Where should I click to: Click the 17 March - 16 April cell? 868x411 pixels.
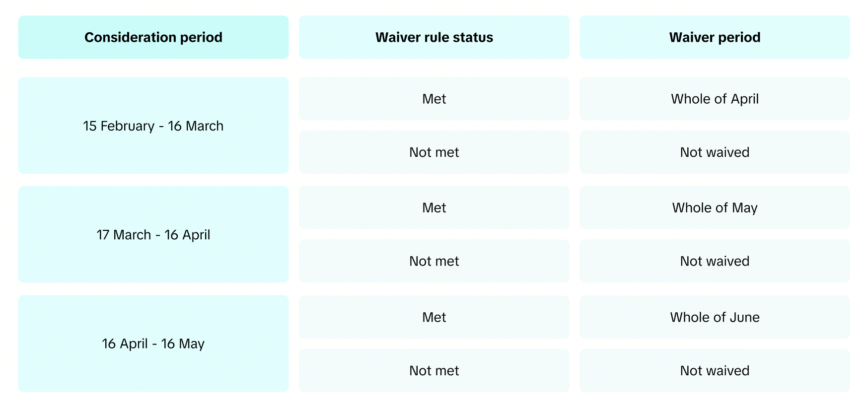click(153, 234)
